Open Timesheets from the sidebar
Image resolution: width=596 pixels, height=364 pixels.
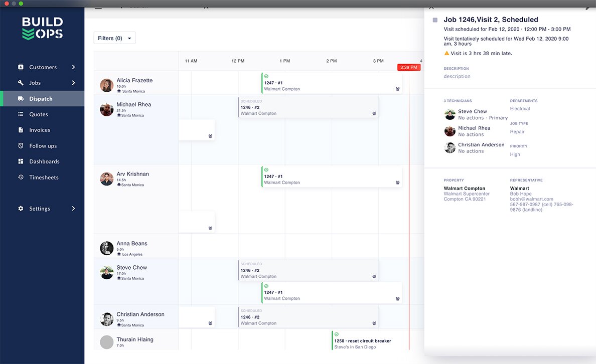click(x=42, y=177)
